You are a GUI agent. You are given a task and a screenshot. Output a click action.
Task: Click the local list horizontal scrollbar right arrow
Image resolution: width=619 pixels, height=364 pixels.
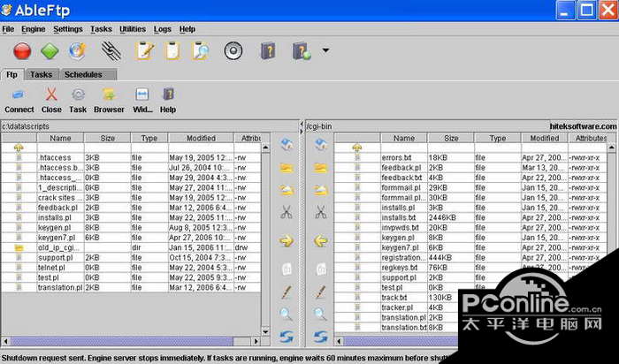tap(256, 341)
